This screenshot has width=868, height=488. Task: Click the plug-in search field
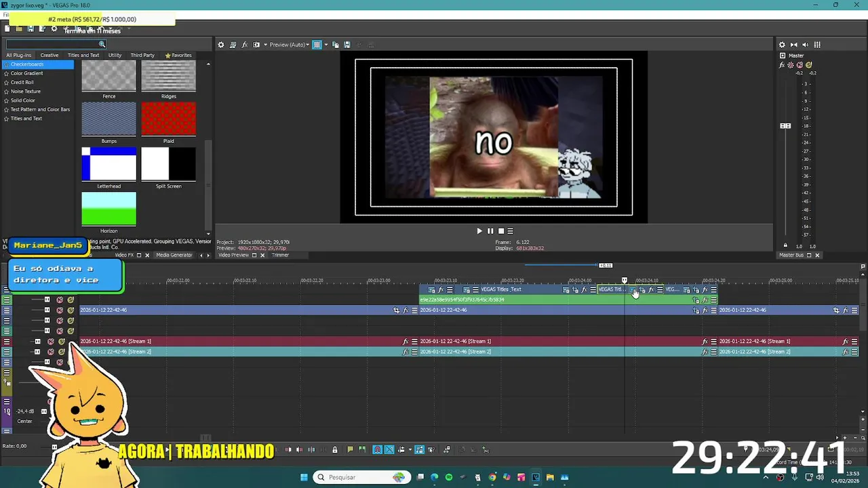[x=53, y=44]
